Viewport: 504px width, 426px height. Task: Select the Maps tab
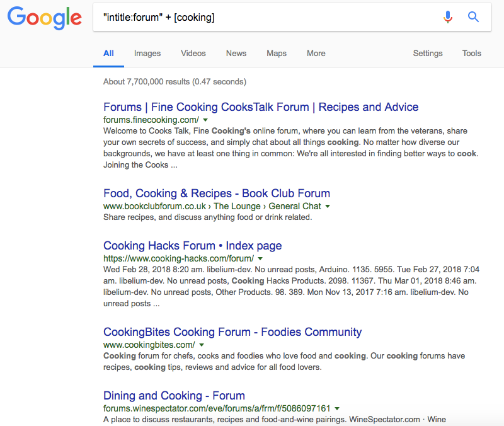coord(277,54)
